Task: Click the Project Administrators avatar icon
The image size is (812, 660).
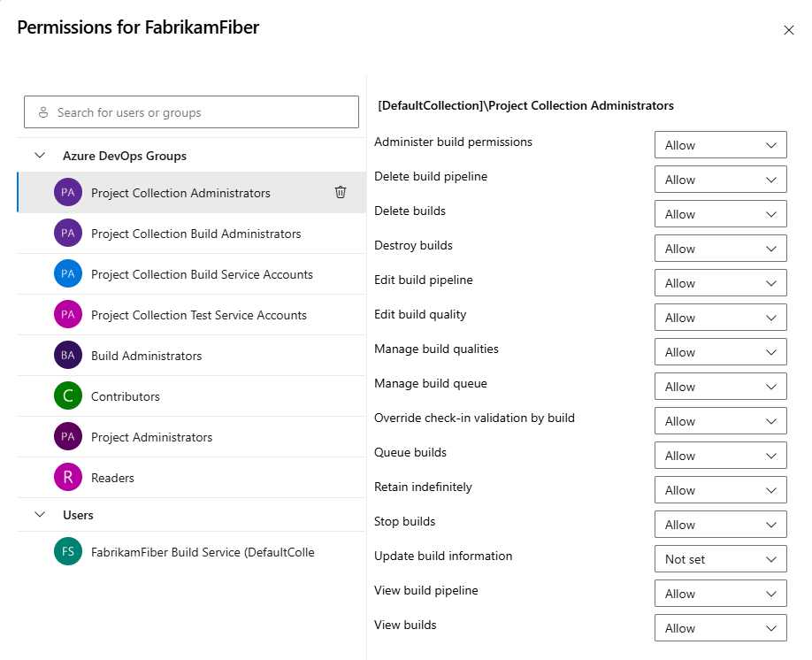Action: click(68, 437)
